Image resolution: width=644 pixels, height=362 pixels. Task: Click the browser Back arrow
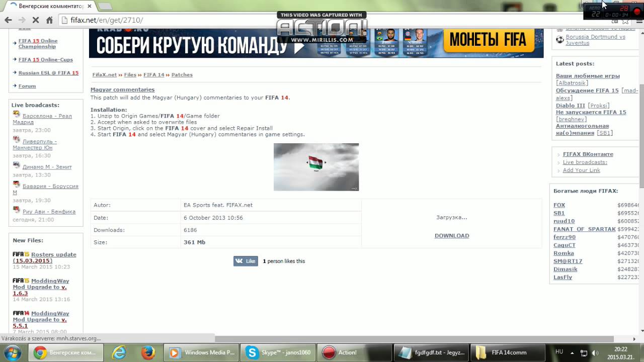click(x=8, y=20)
